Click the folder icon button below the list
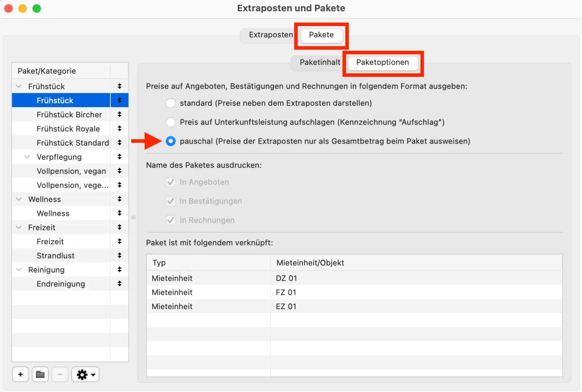 pos(40,374)
